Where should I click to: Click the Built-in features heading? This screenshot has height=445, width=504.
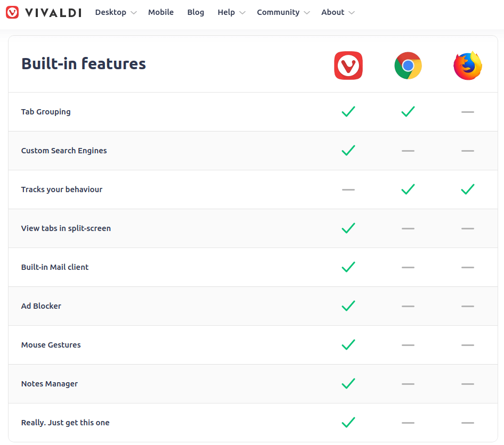click(x=84, y=63)
